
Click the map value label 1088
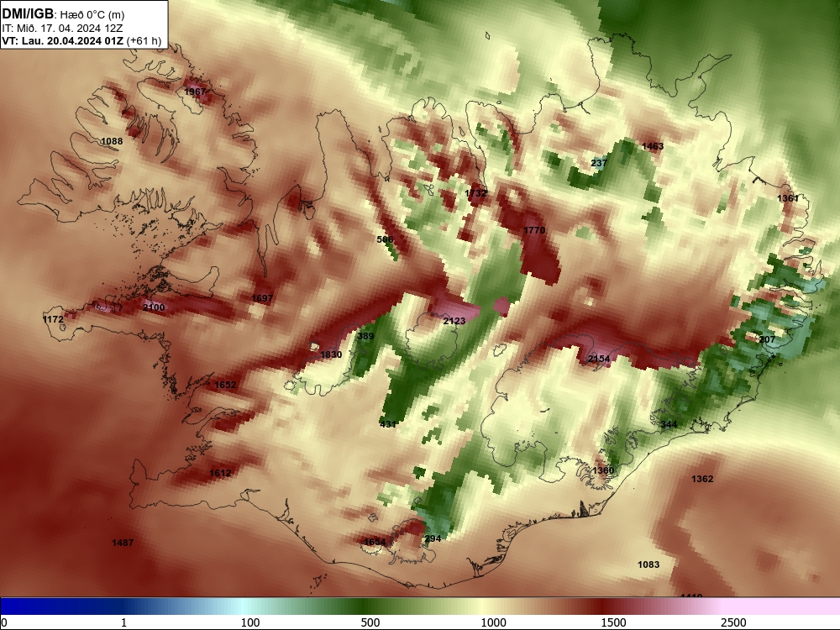pos(112,141)
